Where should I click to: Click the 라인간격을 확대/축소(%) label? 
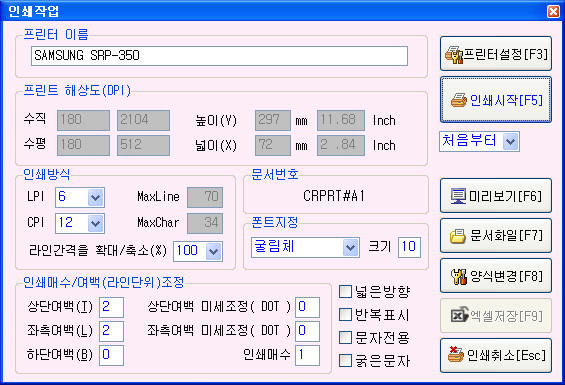pyautogui.click(x=98, y=251)
